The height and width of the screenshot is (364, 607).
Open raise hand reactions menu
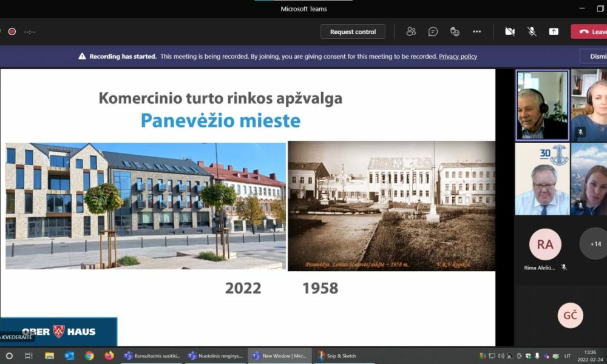click(x=455, y=32)
